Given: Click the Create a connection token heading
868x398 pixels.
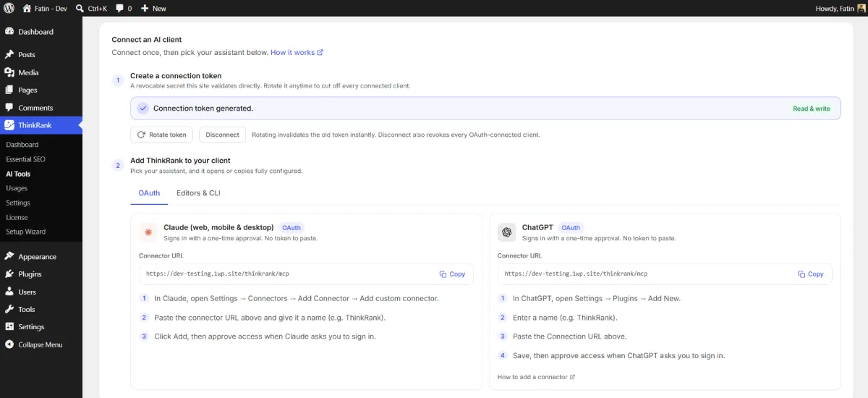Looking at the screenshot, I should click(x=176, y=76).
